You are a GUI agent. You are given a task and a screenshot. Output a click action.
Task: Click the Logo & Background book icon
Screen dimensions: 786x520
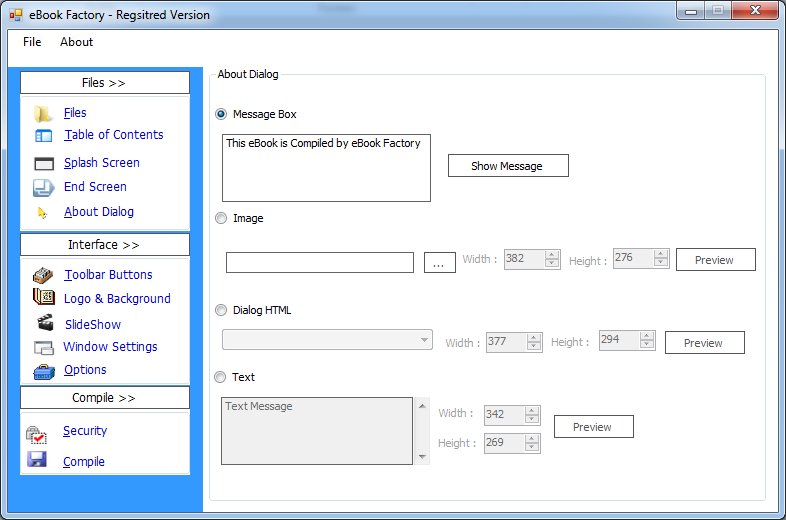[x=44, y=297]
